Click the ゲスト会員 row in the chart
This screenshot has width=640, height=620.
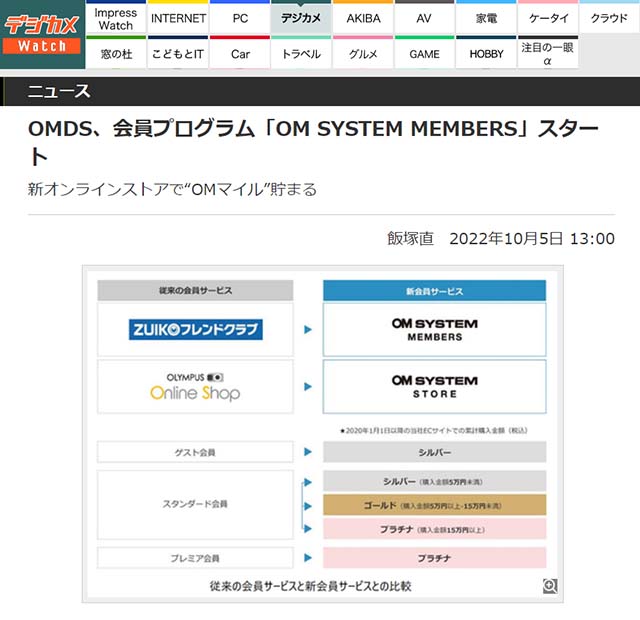(x=195, y=452)
